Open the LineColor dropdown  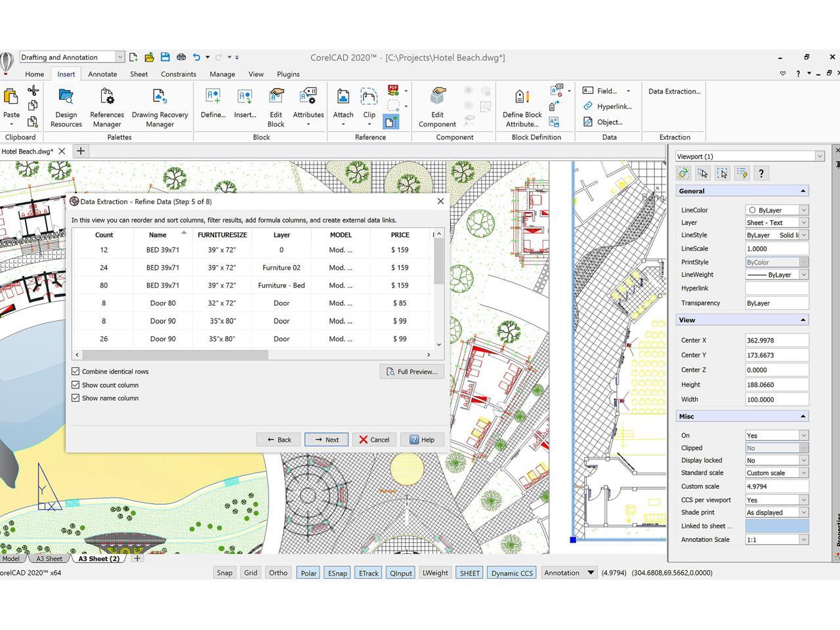[x=803, y=209]
